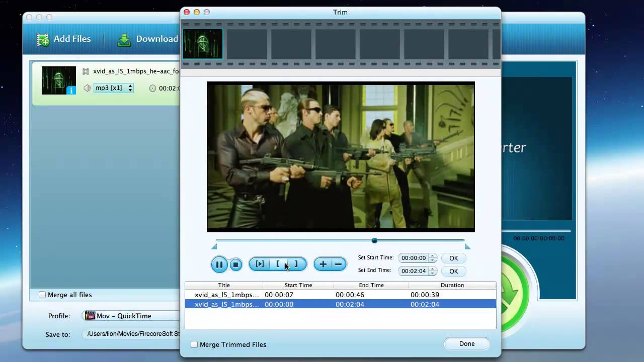Click the Set End Time stepper arrows
The image size is (644, 362).
pyautogui.click(x=433, y=271)
